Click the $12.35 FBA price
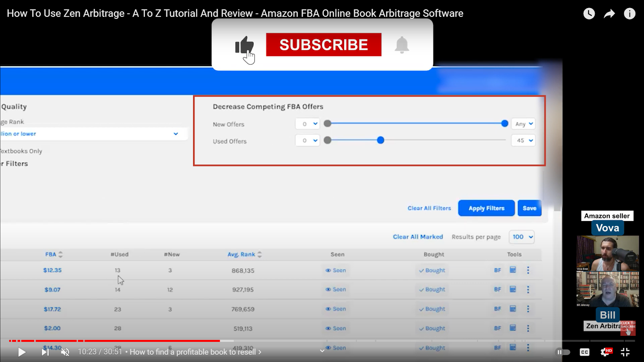This screenshot has width=644, height=362. pyautogui.click(x=52, y=270)
